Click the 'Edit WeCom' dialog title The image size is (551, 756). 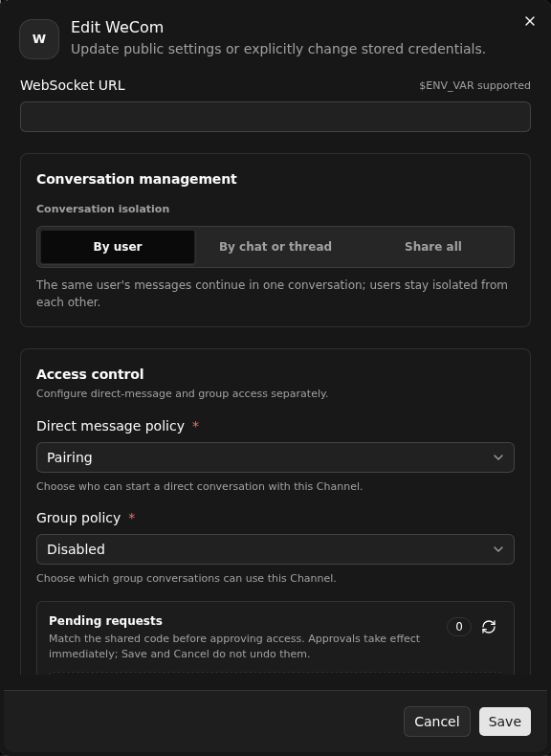click(117, 28)
